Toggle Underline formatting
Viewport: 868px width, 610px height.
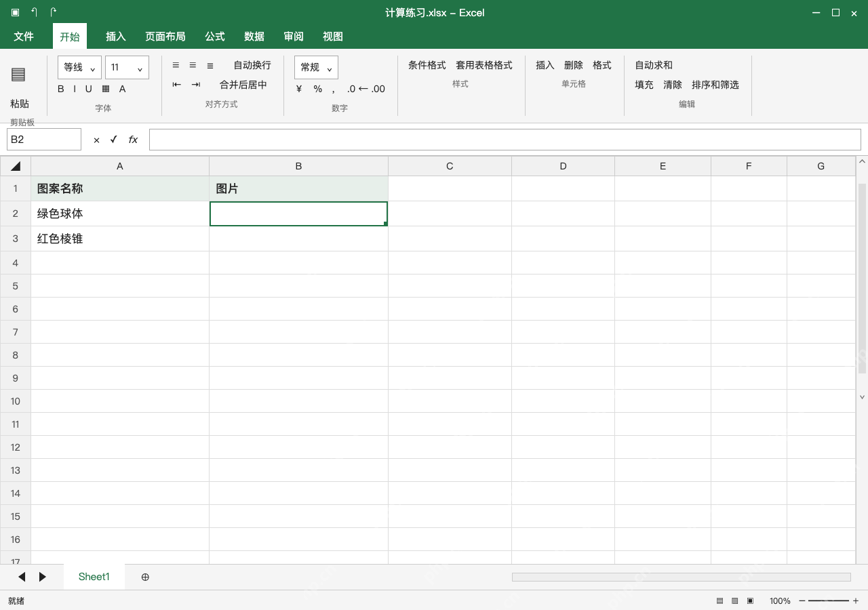click(89, 89)
